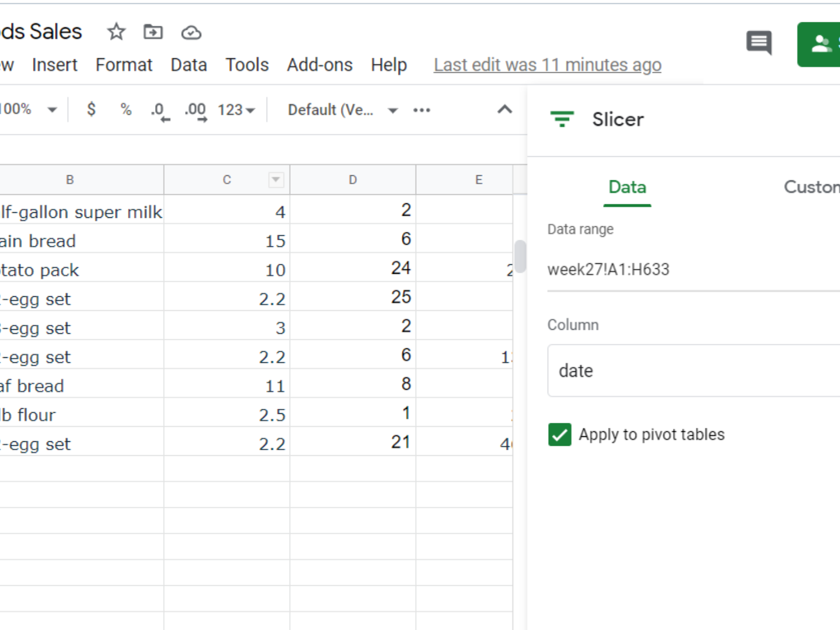Collapse the menus with up chevron

point(505,109)
